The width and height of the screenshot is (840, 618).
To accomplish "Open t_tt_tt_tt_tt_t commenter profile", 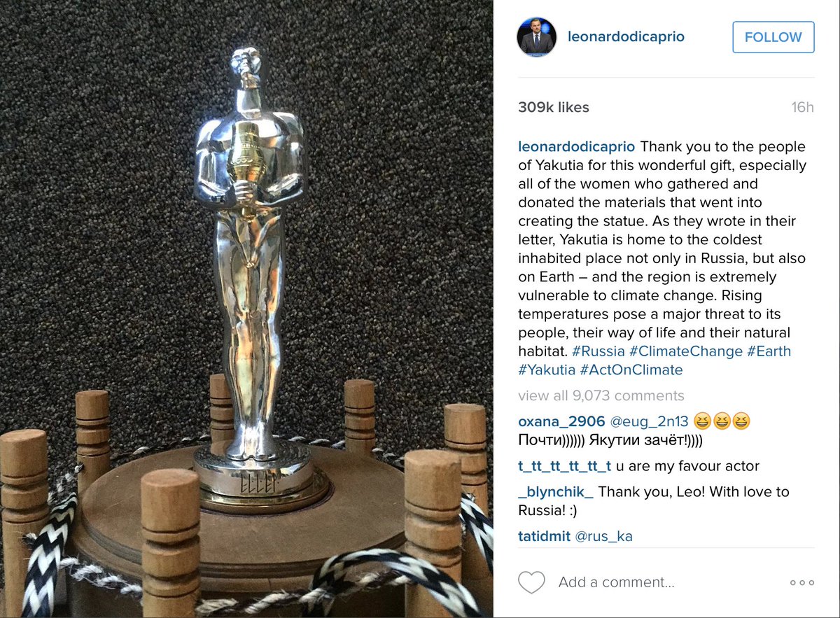I will coord(565,466).
